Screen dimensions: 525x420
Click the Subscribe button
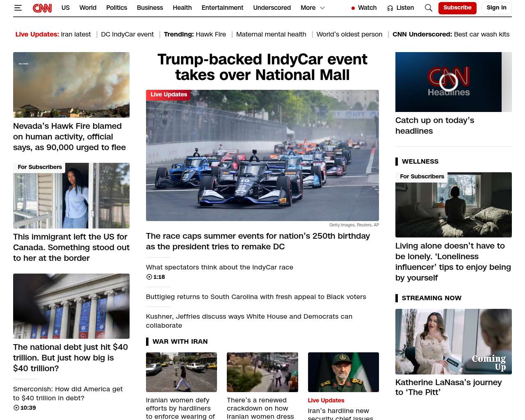pos(457,8)
